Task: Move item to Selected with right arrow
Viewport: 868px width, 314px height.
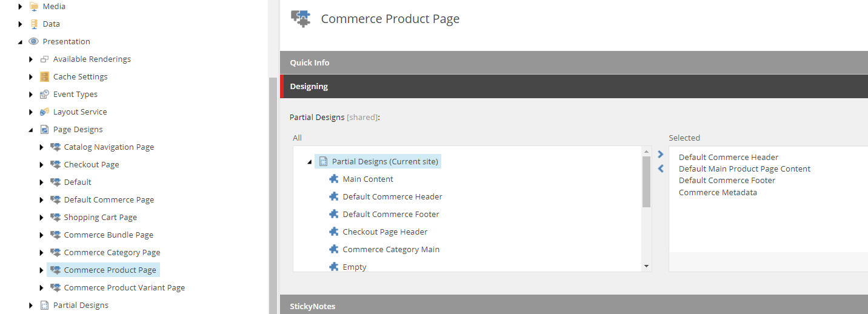Action: pyautogui.click(x=661, y=155)
